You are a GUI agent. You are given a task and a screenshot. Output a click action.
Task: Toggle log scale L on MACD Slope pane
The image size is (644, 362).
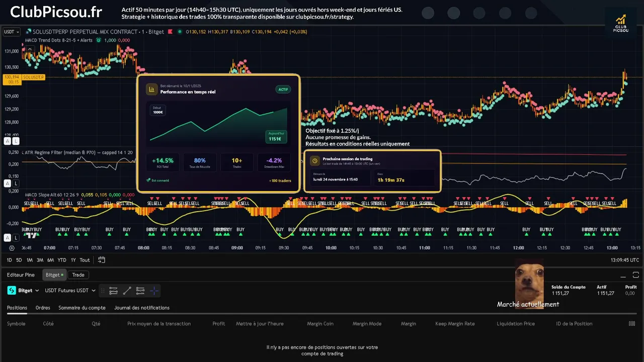tap(16, 238)
